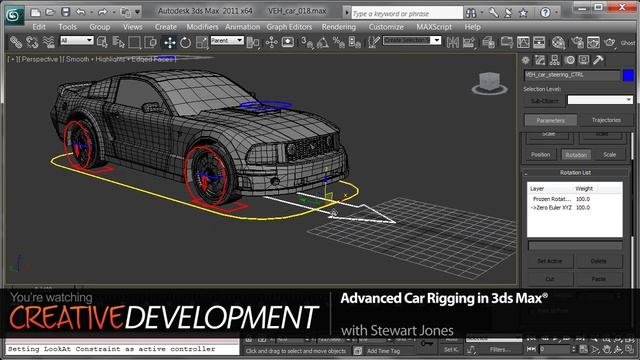Open the Modifiers menu
Viewport: 640px width, 360px height.
pos(202,27)
